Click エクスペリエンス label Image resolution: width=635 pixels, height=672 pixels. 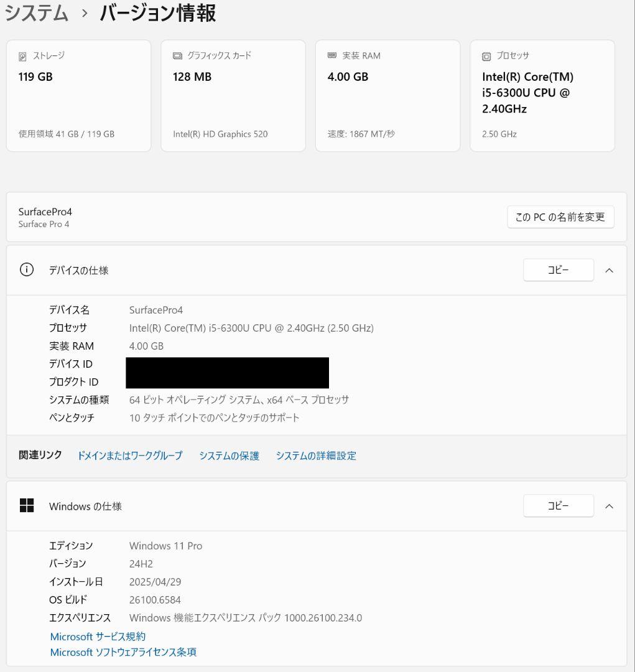[x=80, y=618]
